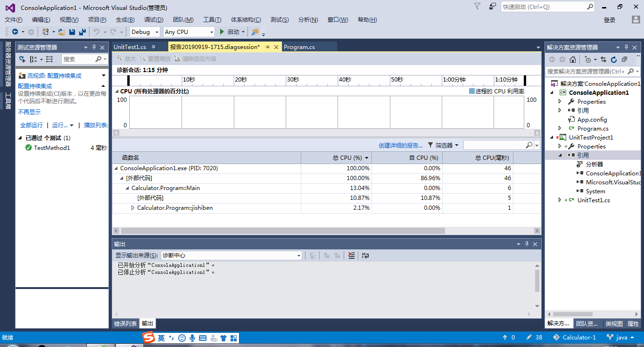Click the soft keyboard icon in IME toolbar
Screen dimensions: 644x347
[x=203, y=338]
